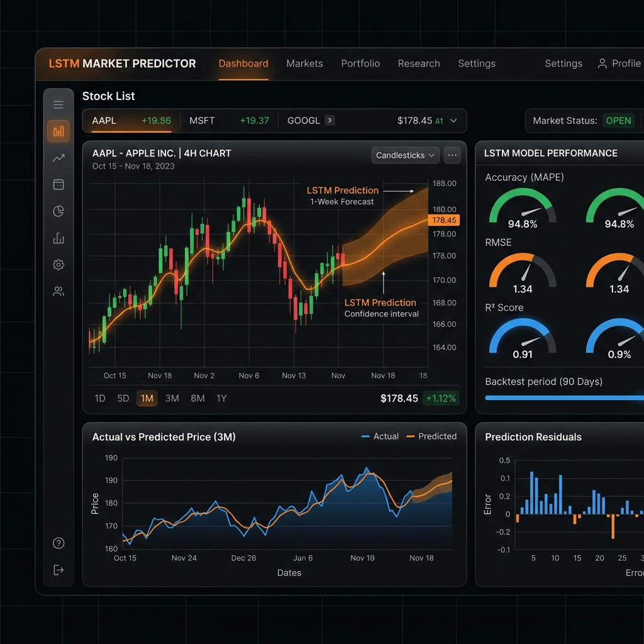644x644 pixels.
Task: Open the Markets tab
Action: [304, 64]
